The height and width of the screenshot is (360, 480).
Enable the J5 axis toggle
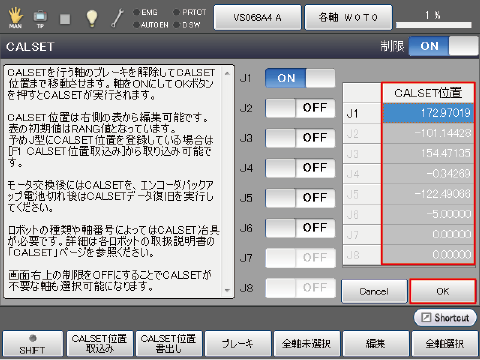(300, 198)
